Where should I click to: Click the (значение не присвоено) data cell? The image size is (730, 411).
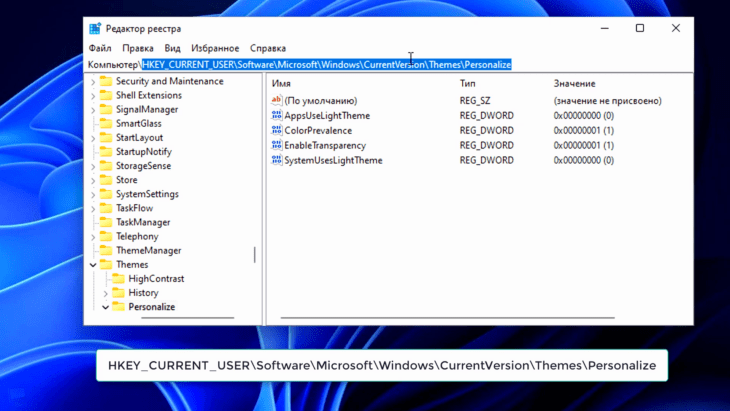click(x=607, y=101)
